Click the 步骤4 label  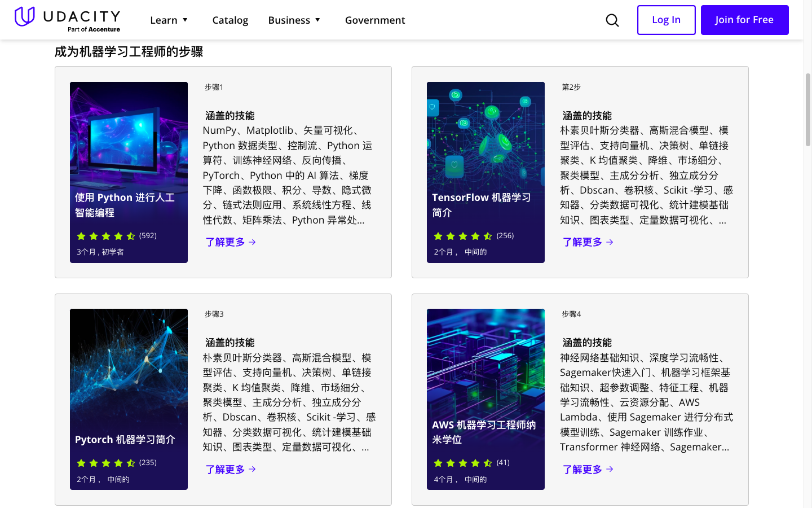(571, 314)
